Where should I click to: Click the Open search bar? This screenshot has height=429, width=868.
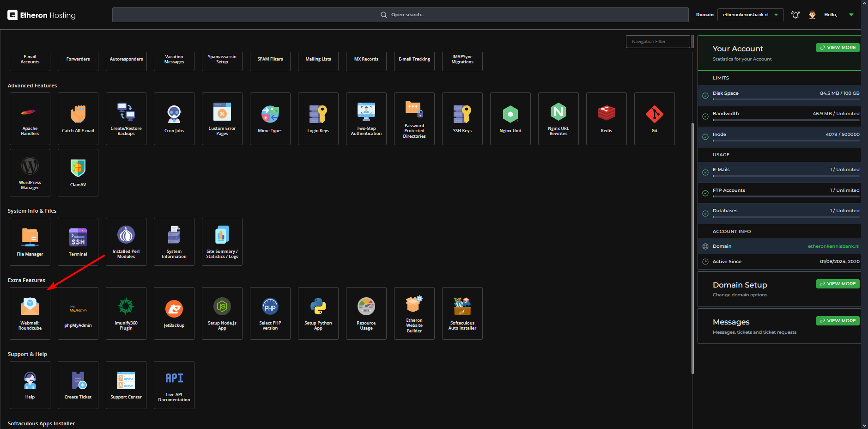pyautogui.click(x=400, y=15)
